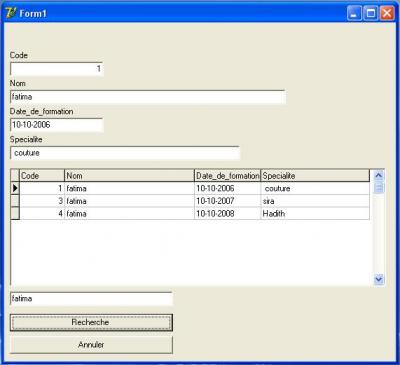Maximize the Form1 window
This screenshot has height=365, width=400.
click(371, 13)
